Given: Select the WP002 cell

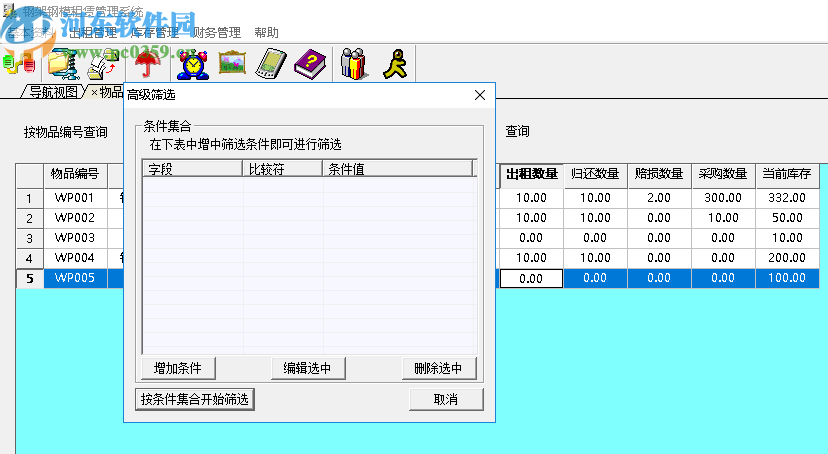Looking at the screenshot, I should [75, 218].
